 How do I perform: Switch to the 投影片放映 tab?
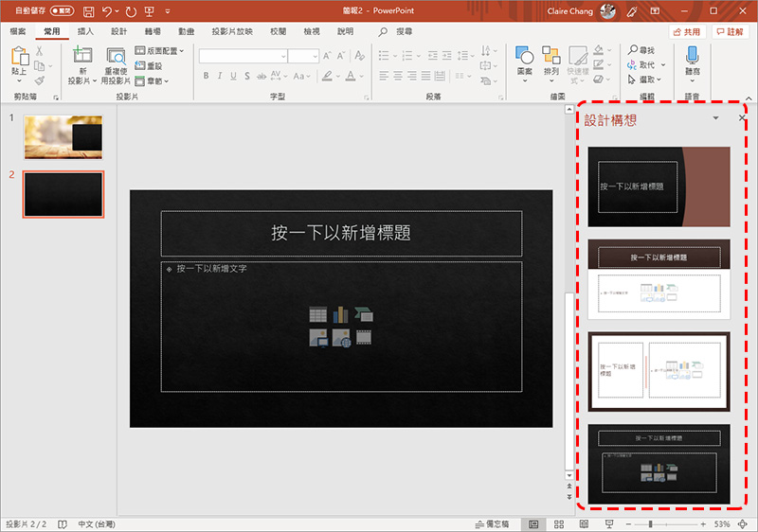tap(232, 31)
